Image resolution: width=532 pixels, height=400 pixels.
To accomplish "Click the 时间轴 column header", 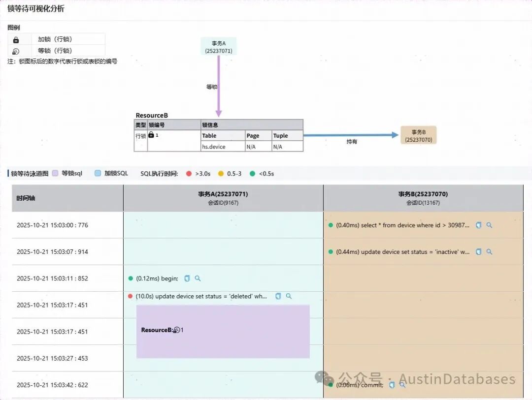I will point(67,198).
